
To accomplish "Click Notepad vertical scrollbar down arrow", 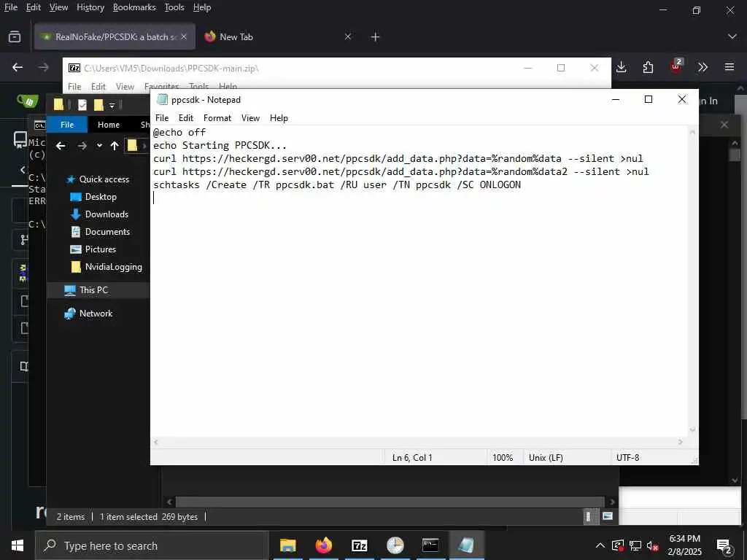I will [693, 430].
